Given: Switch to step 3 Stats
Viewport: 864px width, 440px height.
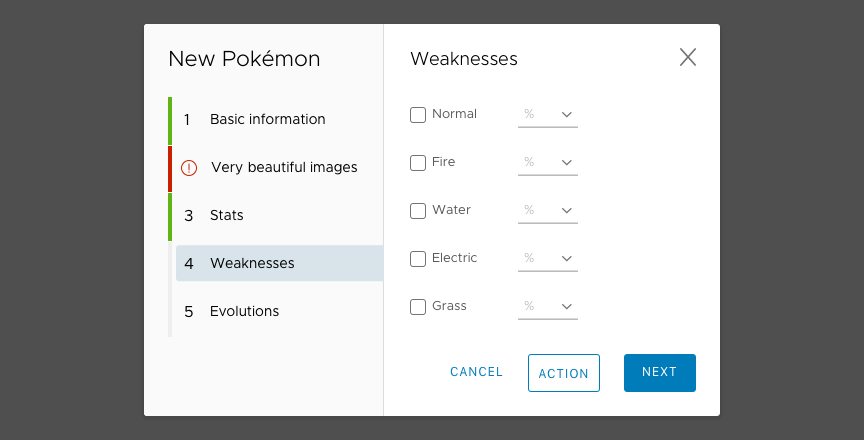Looking at the screenshot, I should 227,215.
